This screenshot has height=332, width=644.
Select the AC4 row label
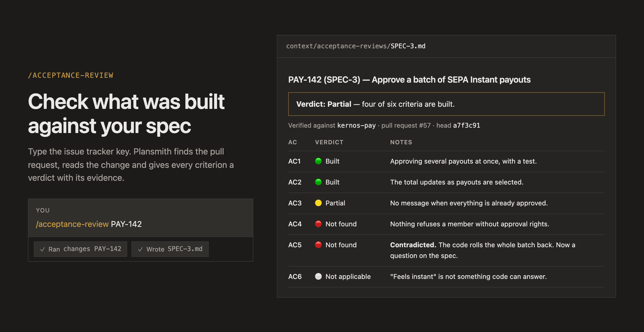pos(295,224)
